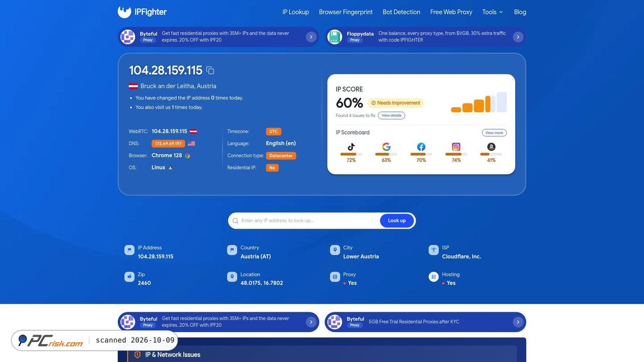Click the Austria flag beside location
The width and height of the screenshot is (644, 362).
(x=133, y=86)
